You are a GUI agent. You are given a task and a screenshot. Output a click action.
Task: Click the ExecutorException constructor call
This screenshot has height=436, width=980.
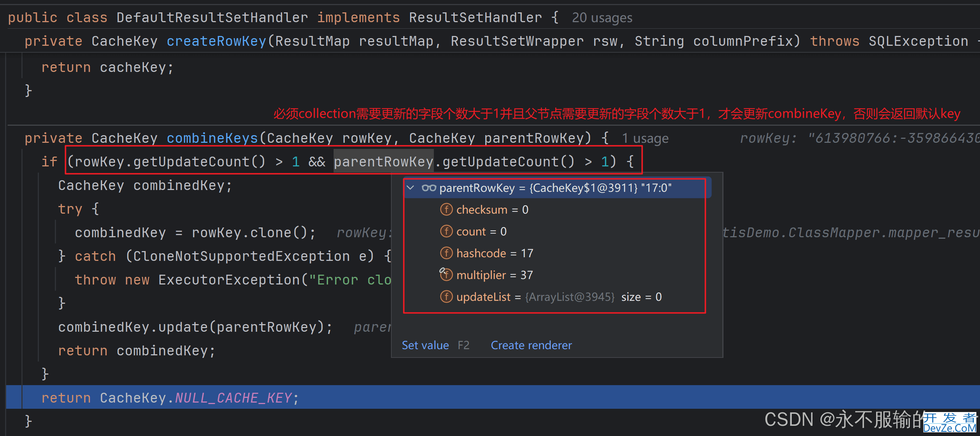[x=229, y=280]
